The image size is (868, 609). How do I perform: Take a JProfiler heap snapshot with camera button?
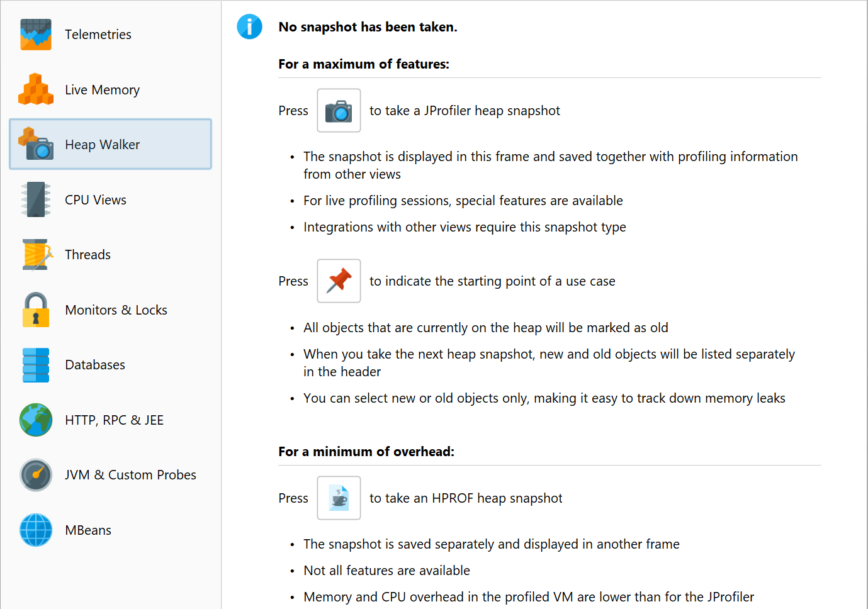click(x=339, y=110)
